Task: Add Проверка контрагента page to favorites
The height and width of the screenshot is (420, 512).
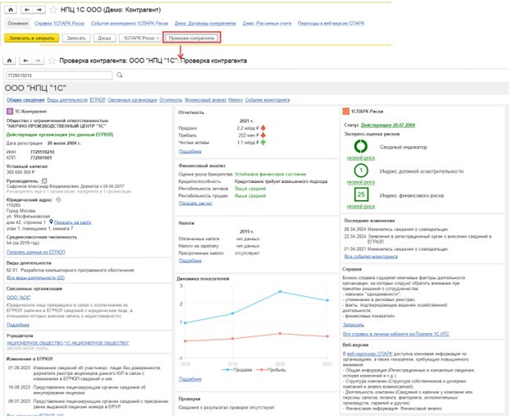Action: pyautogui.click(x=52, y=61)
